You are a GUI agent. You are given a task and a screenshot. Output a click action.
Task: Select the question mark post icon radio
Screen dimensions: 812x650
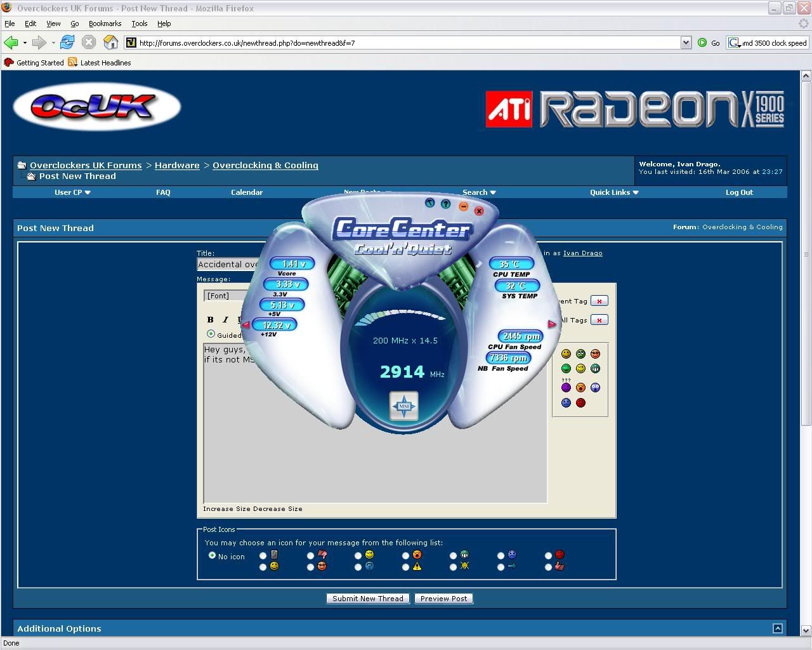click(x=358, y=567)
